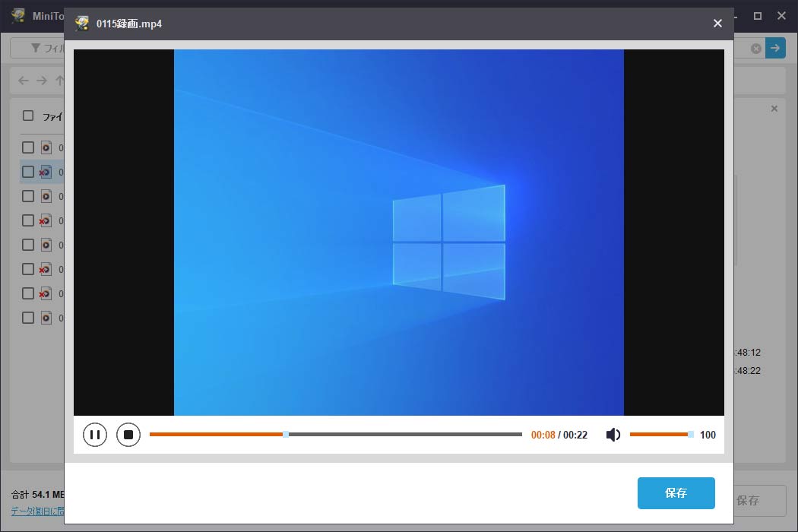Screen dimensions: 798x532
Task: Close the 0115録画.mp4 preview dialog
Action: click(x=717, y=24)
